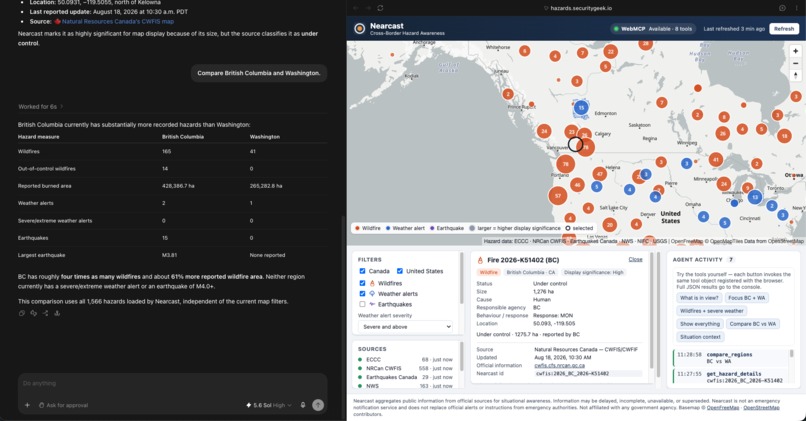Viewport: 806px width, 421px height.
Task: Click the browser back arrow
Action: coord(355,8)
